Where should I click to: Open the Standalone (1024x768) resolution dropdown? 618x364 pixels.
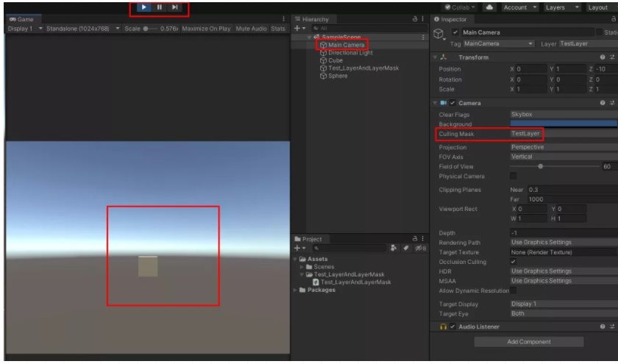point(82,29)
